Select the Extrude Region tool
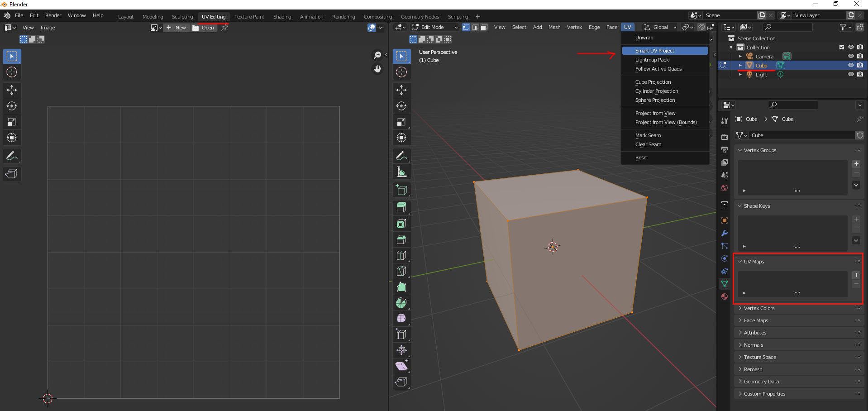The image size is (868, 411). coord(401,208)
